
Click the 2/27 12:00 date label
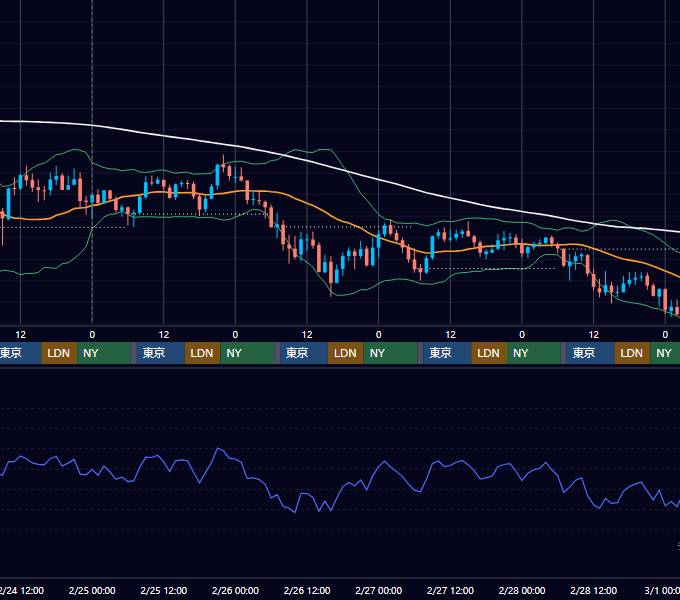(450, 590)
